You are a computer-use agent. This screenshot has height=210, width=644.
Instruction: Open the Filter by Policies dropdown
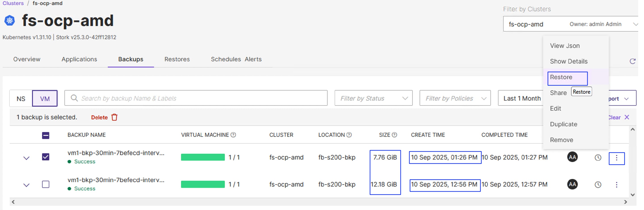(455, 98)
